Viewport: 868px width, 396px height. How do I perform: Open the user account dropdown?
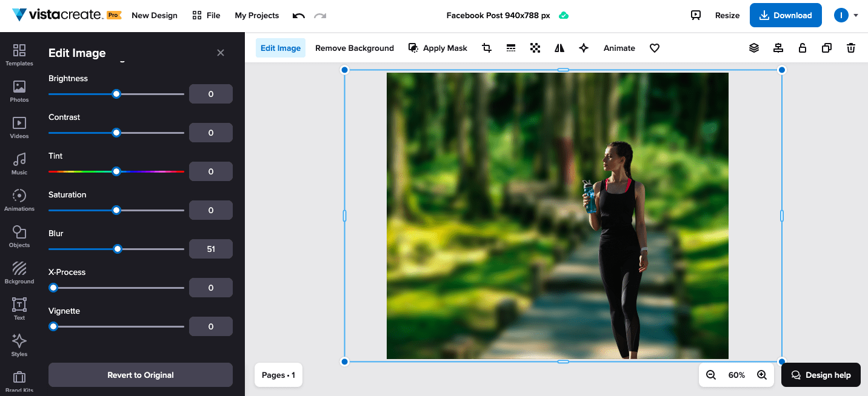847,15
